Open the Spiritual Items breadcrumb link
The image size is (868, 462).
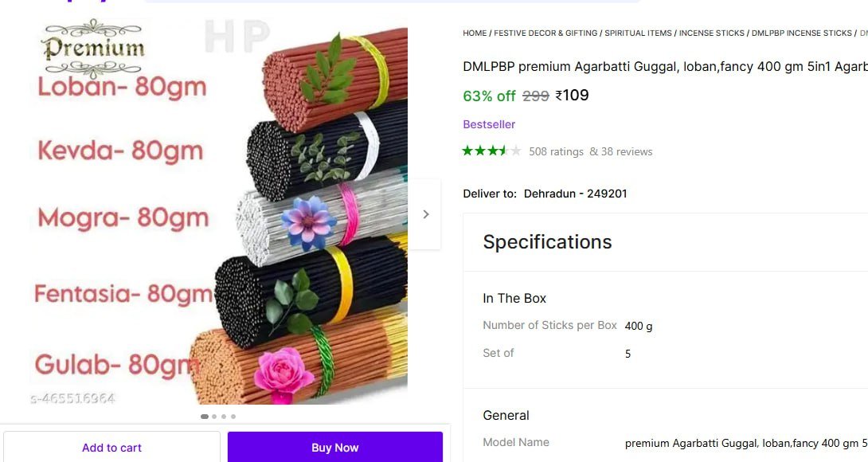click(638, 33)
